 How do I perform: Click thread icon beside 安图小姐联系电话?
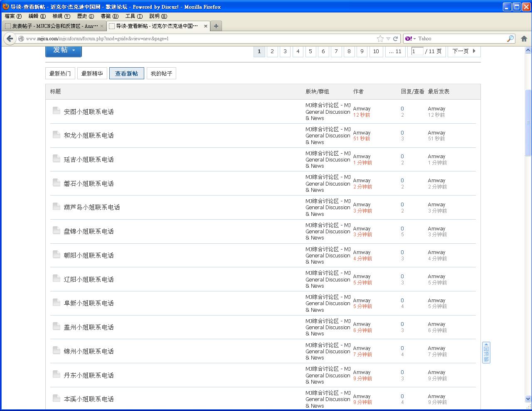pyautogui.click(x=57, y=110)
